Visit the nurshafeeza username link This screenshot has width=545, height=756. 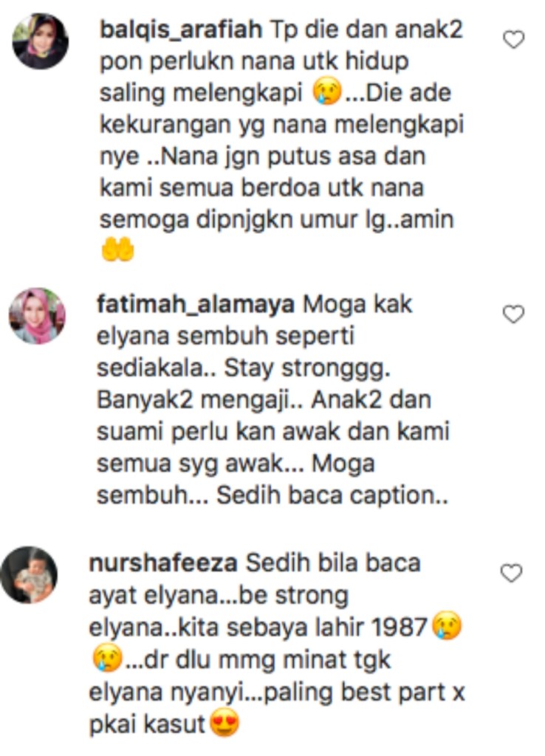tap(163, 563)
